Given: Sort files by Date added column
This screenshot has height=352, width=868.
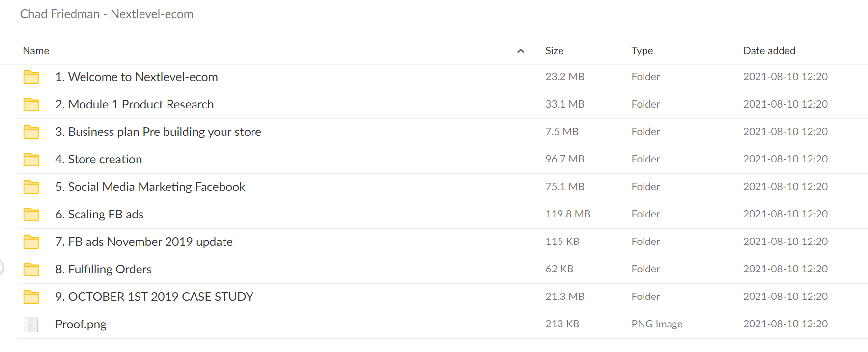Looking at the screenshot, I should pos(769,51).
